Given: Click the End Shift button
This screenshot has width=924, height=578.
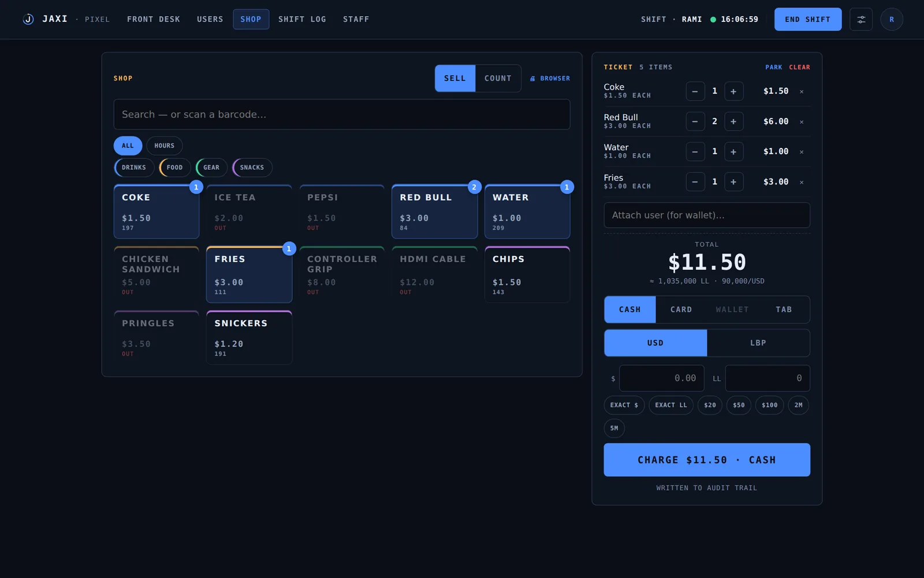Looking at the screenshot, I should tap(807, 19).
